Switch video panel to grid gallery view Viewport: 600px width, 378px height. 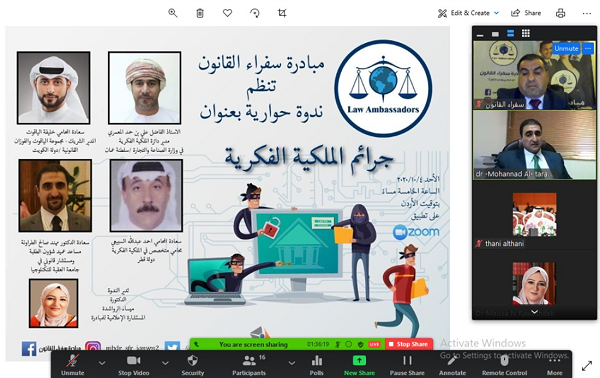click(526, 34)
